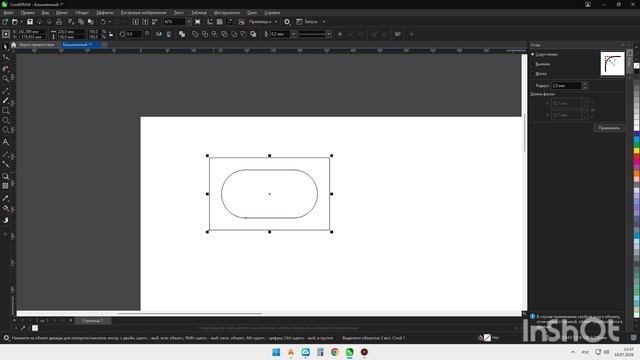Click the Group objects icon
The width and height of the screenshot is (640, 360).
[x=182, y=34]
